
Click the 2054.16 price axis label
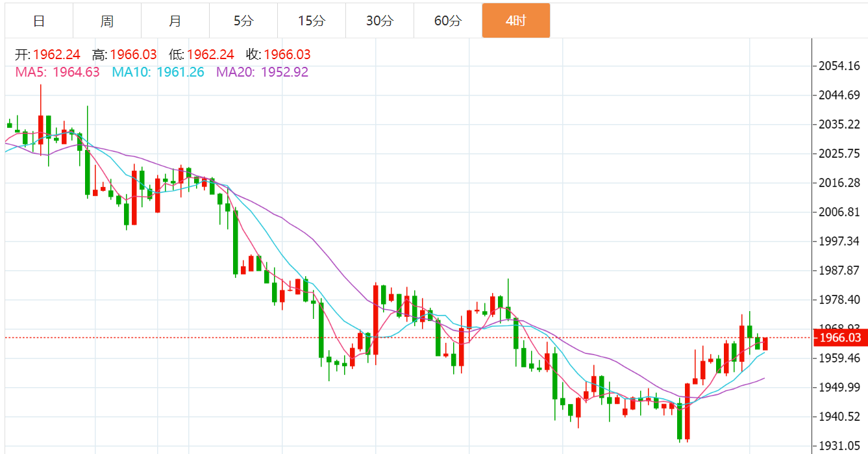click(840, 66)
